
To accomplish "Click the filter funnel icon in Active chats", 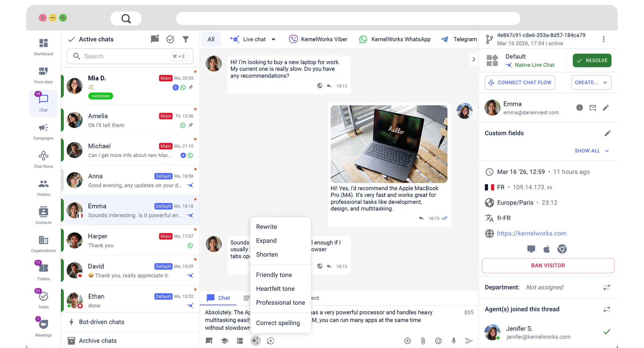I will coord(186,39).
